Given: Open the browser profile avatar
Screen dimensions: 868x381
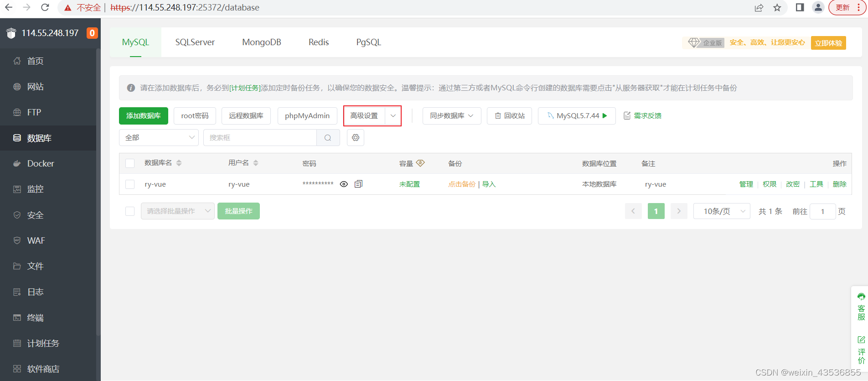Looking at the screenshot, I should click(x=818, y=7).
